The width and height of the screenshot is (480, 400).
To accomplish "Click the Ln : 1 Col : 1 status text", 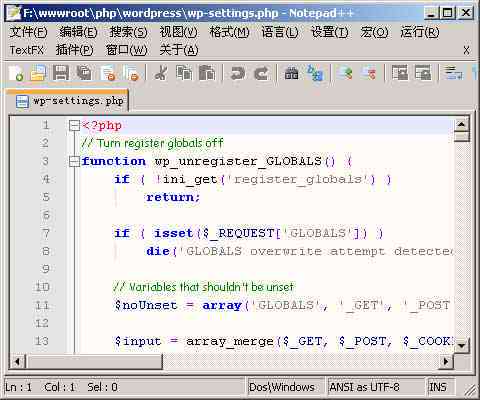I will click(40, 387).
